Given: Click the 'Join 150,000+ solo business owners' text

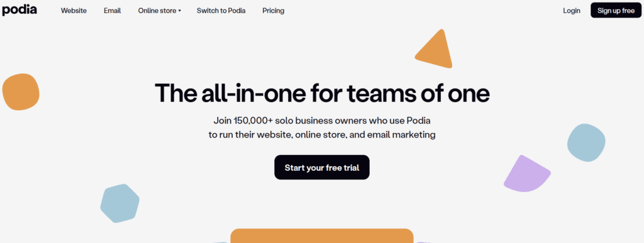Looking at the screenshot, I should click(323, 121).
